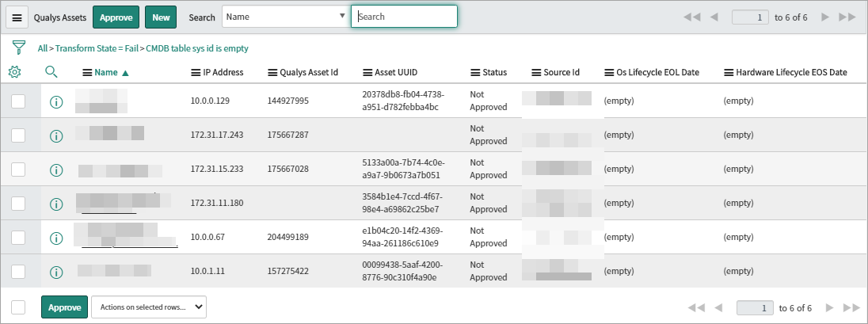Open info icon for row 10.0.1.11

click(x=56, y=272)
